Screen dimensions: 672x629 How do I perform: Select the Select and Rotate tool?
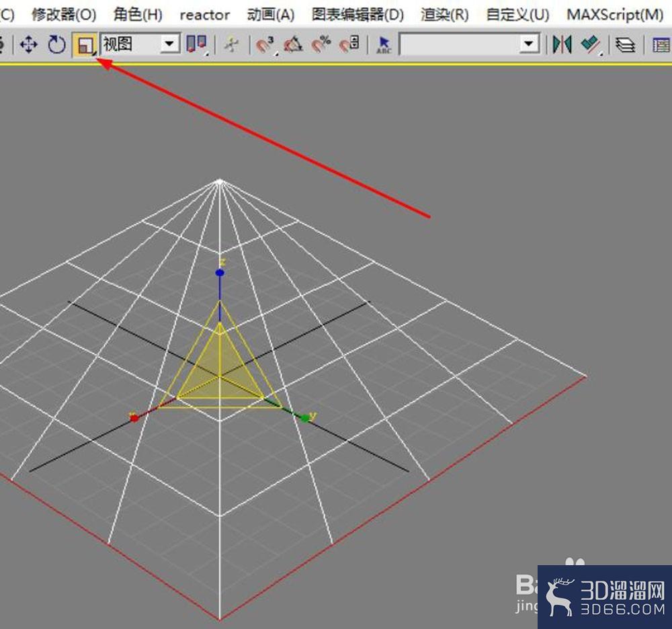56,44
